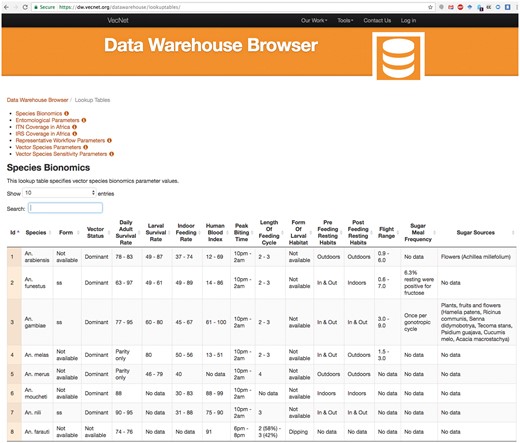Sort by Form Of Larval Habitat header
Viewport: 520px width, 443px height.
click(x=299, y=232)
